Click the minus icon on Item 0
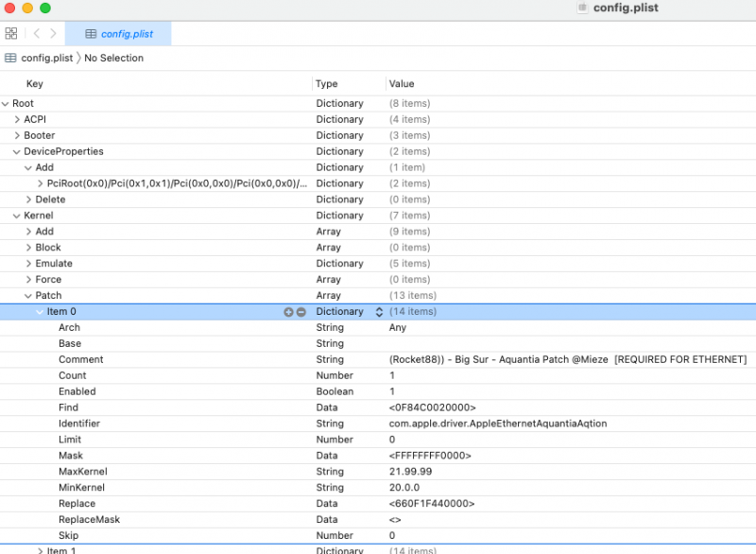 click(x=301, y=312)
